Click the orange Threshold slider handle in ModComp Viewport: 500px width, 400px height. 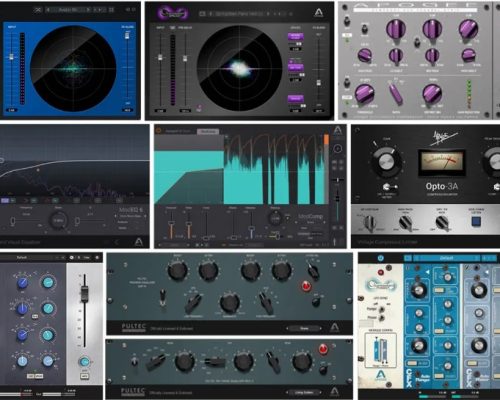coord(171,224)
